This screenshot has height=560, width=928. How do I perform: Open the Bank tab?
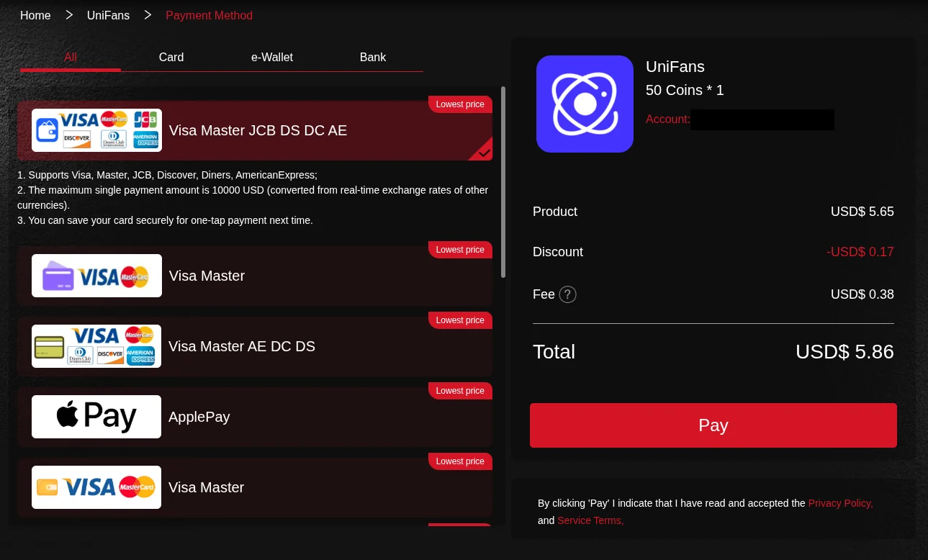coord(373,57)
